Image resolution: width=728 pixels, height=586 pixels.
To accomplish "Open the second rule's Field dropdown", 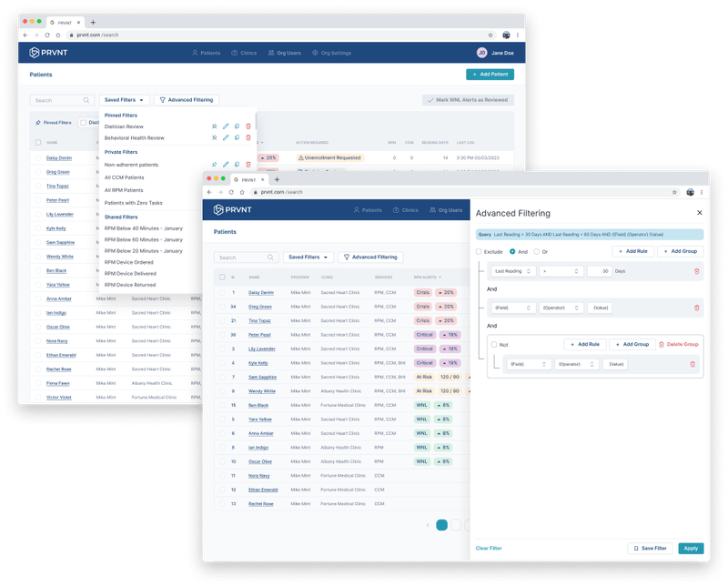I will (x=512, y=308).
